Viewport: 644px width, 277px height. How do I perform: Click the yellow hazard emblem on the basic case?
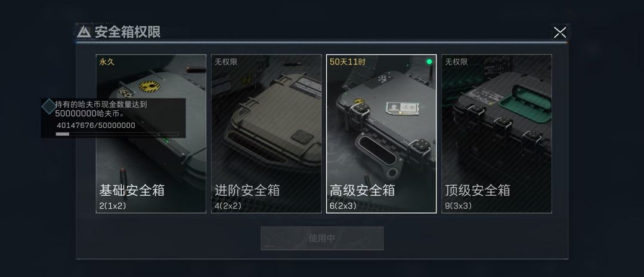pos(150,87)
